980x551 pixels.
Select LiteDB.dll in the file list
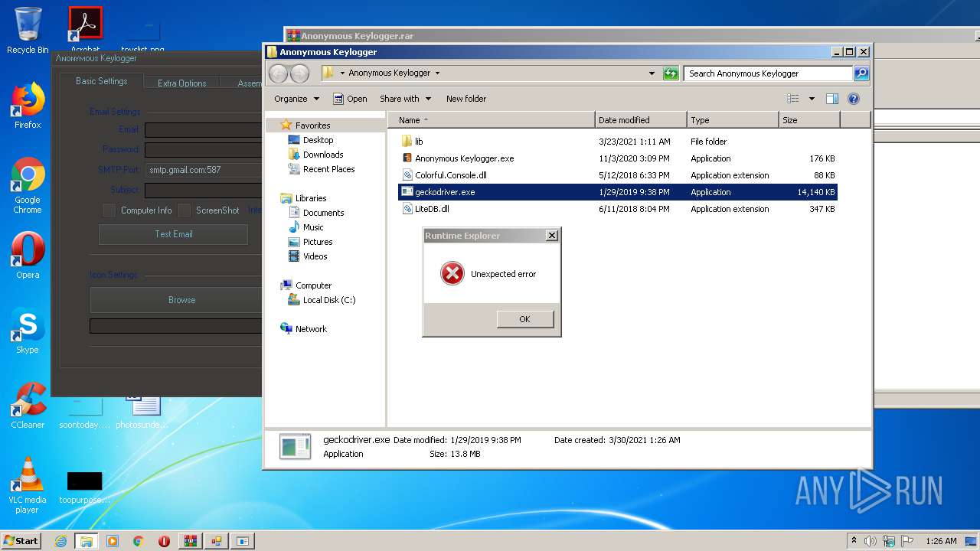click(619, 209)
